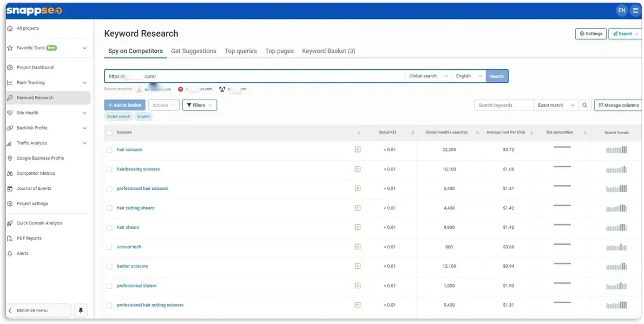Open the English language dropdown
Image resolution: width=644 pixels, height=324 pixels.
coord(469,76)
